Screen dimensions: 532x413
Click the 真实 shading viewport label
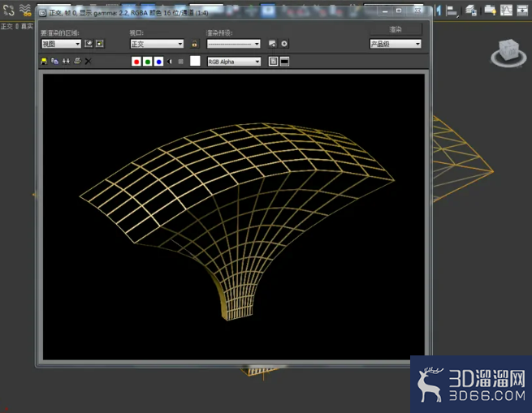[x=27, y=27]
